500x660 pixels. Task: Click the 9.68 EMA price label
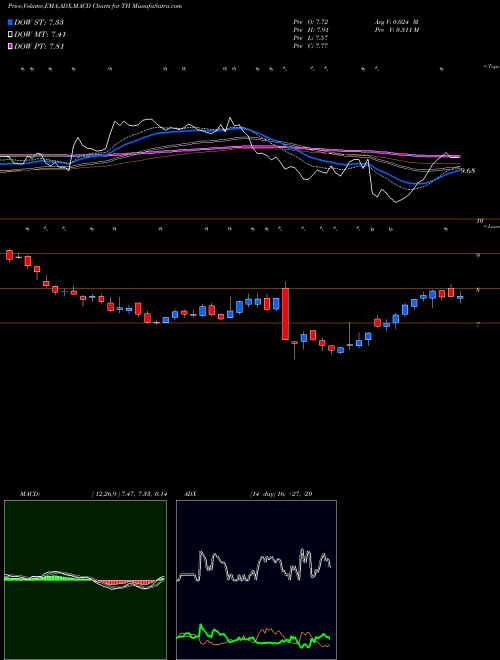point(468,171)
